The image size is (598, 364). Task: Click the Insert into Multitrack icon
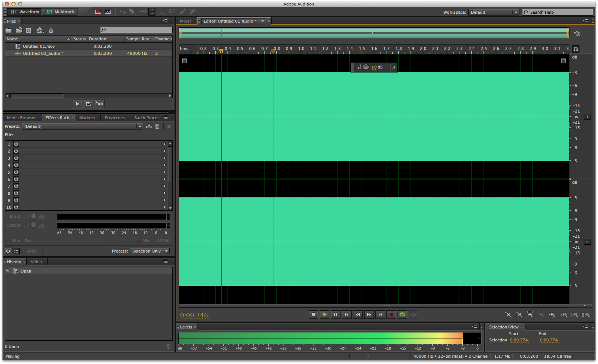[40, 30]
